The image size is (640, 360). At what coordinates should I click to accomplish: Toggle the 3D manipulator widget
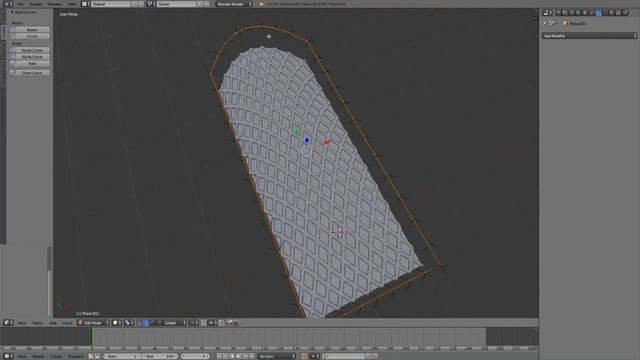point(139,323)
